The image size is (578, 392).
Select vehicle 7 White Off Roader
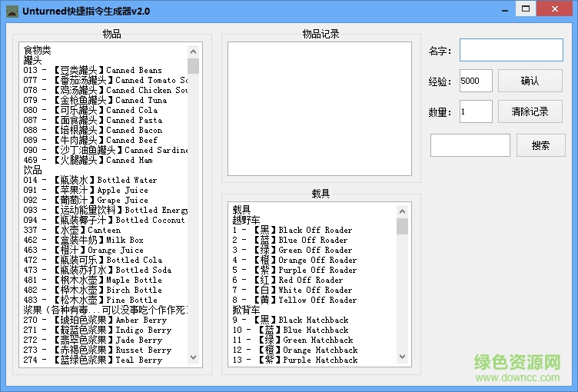coord(292,290)
